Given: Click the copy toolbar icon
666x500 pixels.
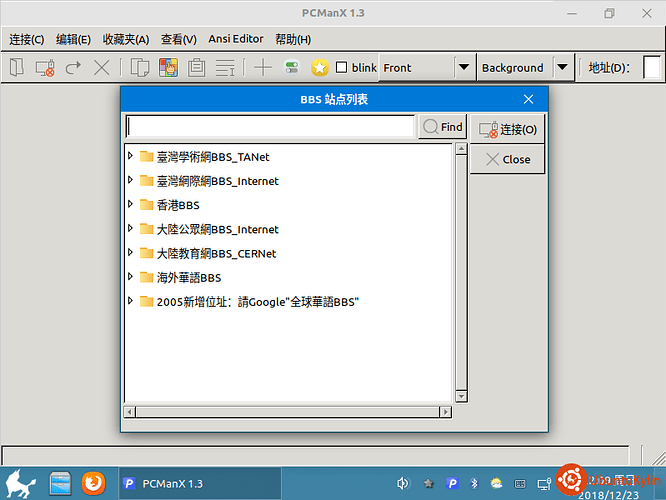Looking at the screenshot, I should click(140, 68).
